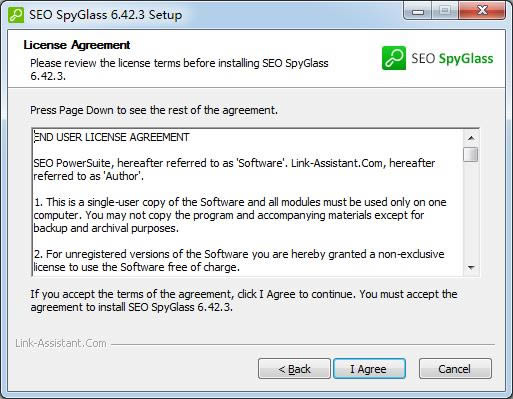Minimize the setup window
Screen dimensions: 513x399
pos(418,12)
